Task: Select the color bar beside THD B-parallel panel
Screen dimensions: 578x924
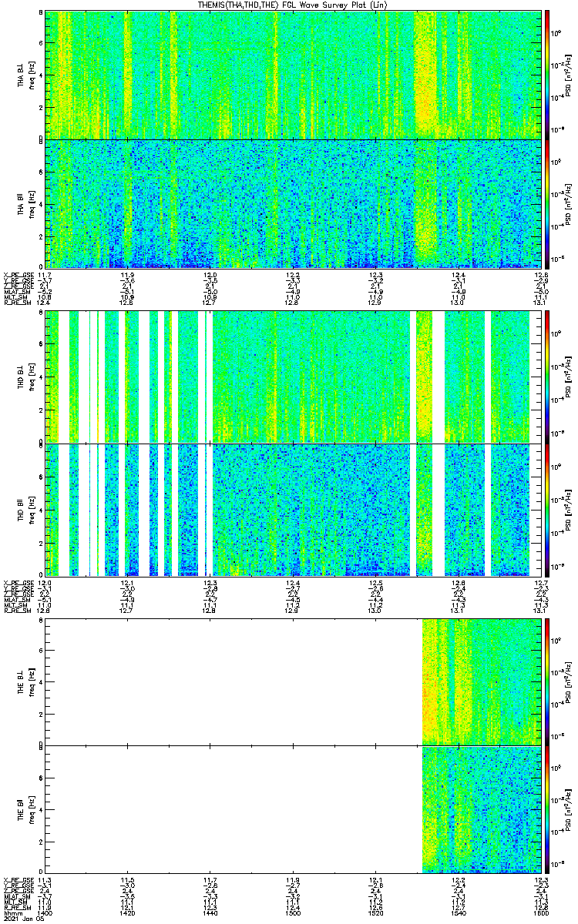Action: pos(547,509)
